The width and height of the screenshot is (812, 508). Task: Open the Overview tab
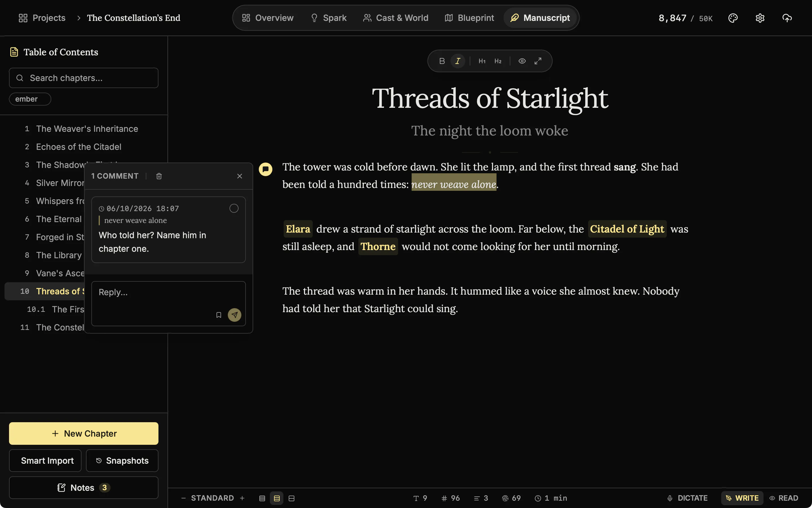(267, 18)
